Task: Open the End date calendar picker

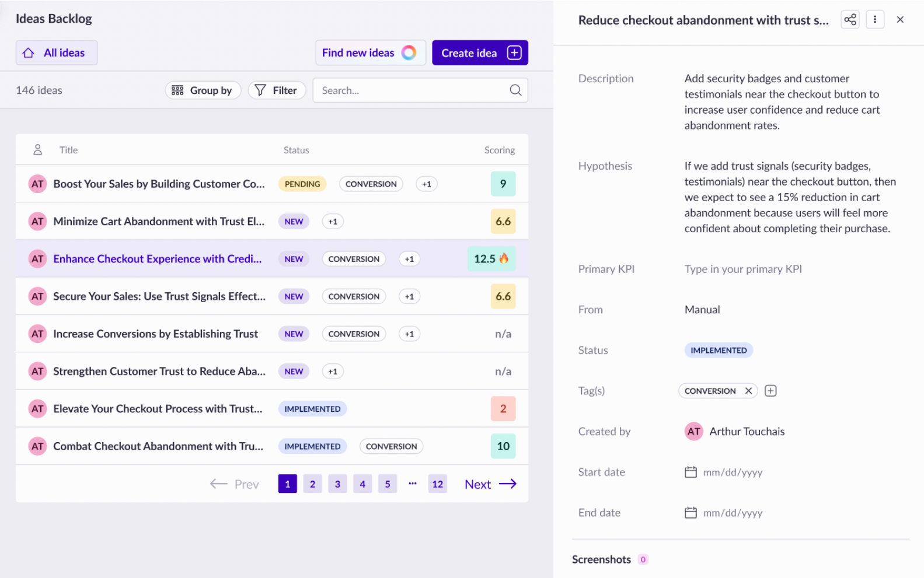Action: tap(691, 513)
